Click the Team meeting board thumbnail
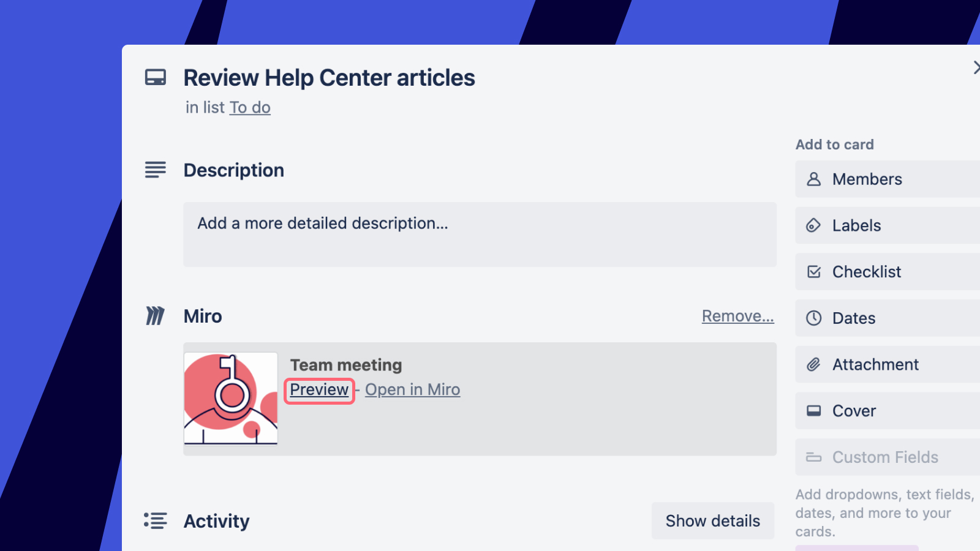The image size is (980, 551). pyautogui.click(x=231, y=399)
